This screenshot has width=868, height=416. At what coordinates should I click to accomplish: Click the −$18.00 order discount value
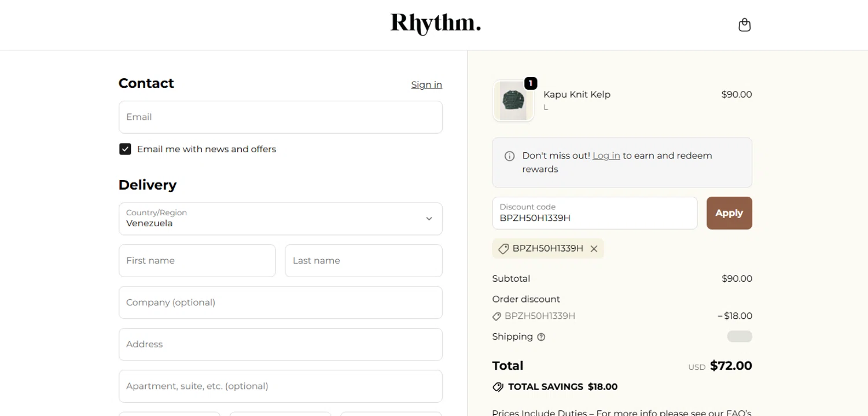pos(735,316)
